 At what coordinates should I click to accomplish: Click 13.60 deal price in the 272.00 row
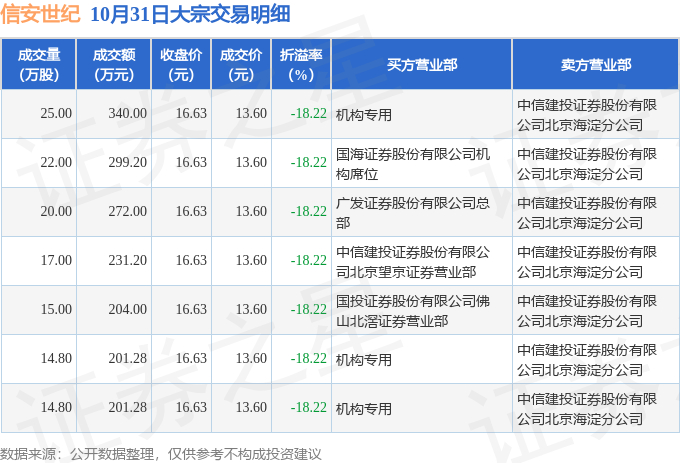click(x=251, y=212)
